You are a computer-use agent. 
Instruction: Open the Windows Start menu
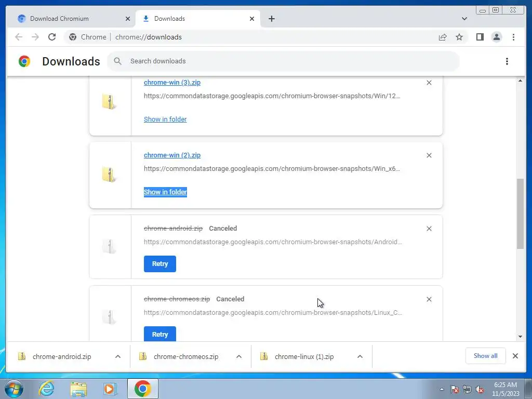coord(14,389)
